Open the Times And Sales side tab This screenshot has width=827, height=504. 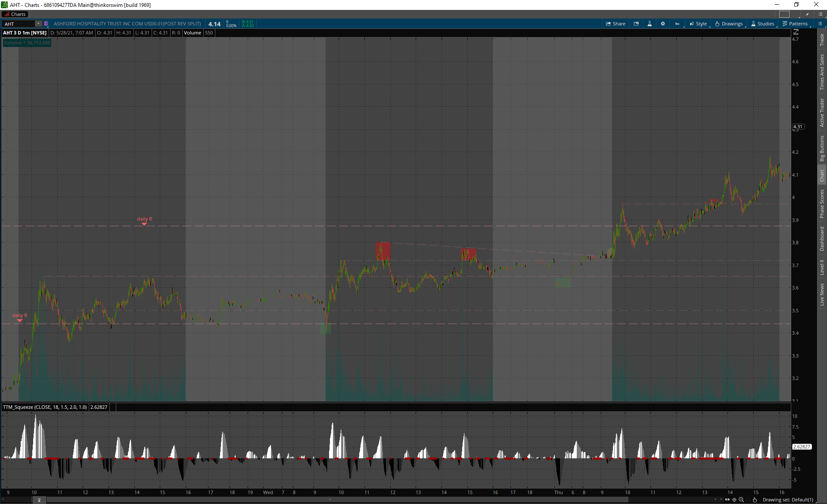pyautogui.click(x=822, y=72)
